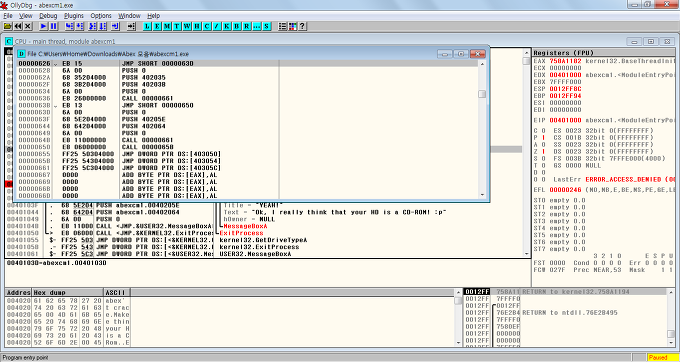Click the Hex dump column header

(68, 292)
